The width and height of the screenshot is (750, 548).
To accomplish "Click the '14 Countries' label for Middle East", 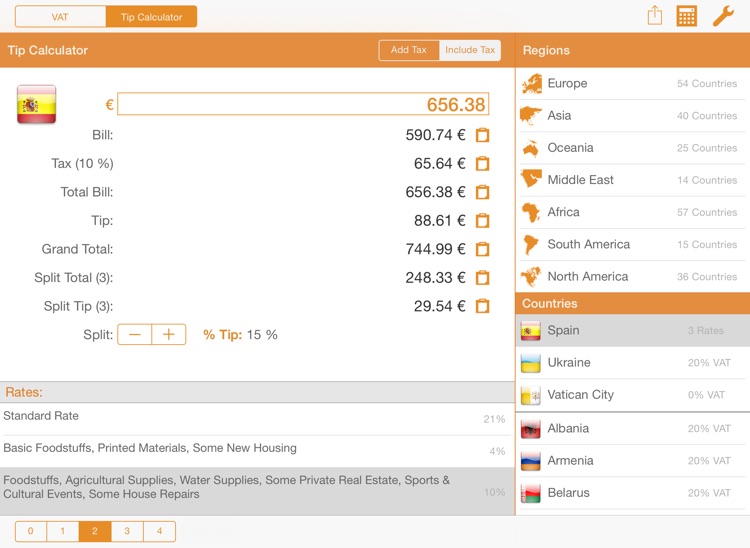I will click(x=707, y=180).
